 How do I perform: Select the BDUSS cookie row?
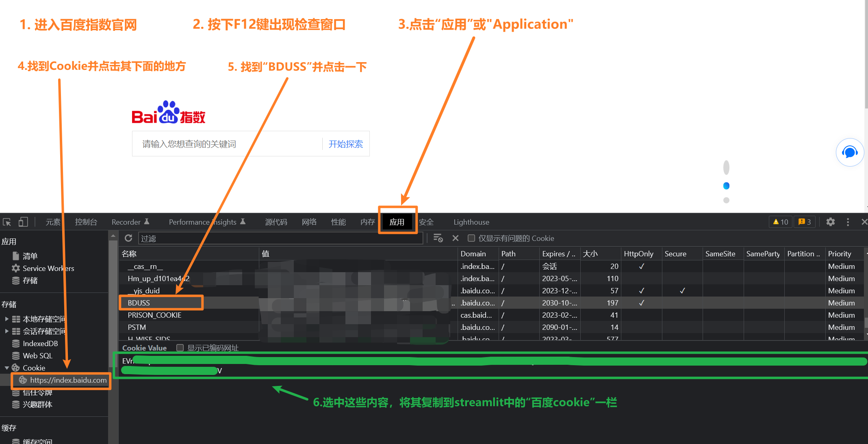coord(491,303)
